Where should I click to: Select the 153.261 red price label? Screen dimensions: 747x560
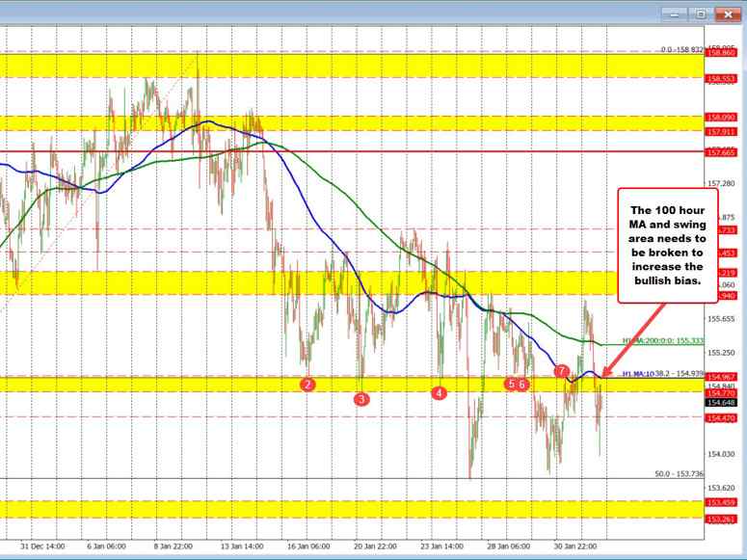[721, 519]
